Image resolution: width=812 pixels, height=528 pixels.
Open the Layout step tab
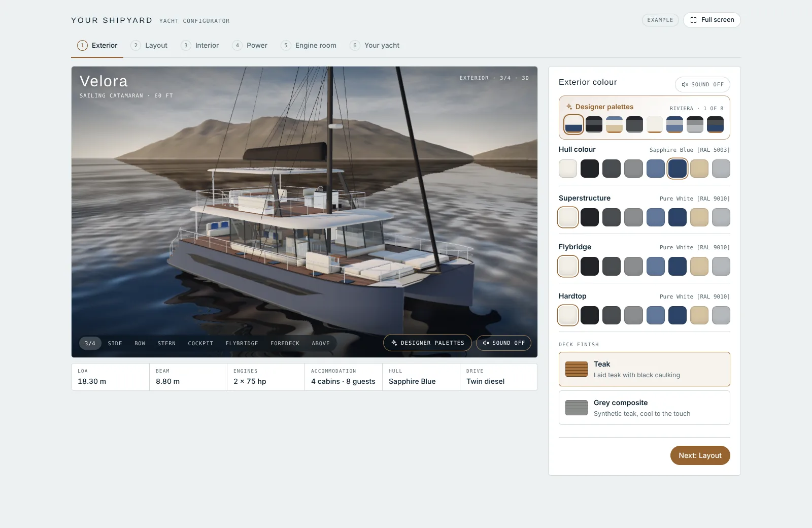(149, 45)
